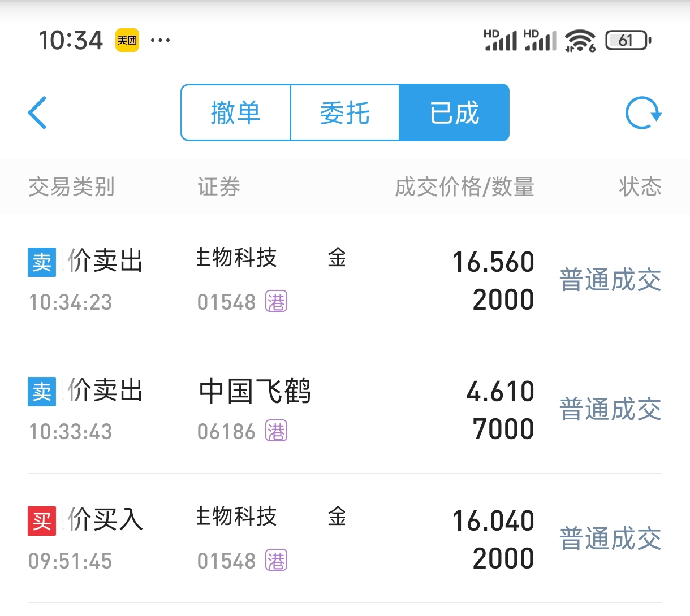Tap the 交易类别 column header
Viewport: 690px width, 616px height.
72,187
